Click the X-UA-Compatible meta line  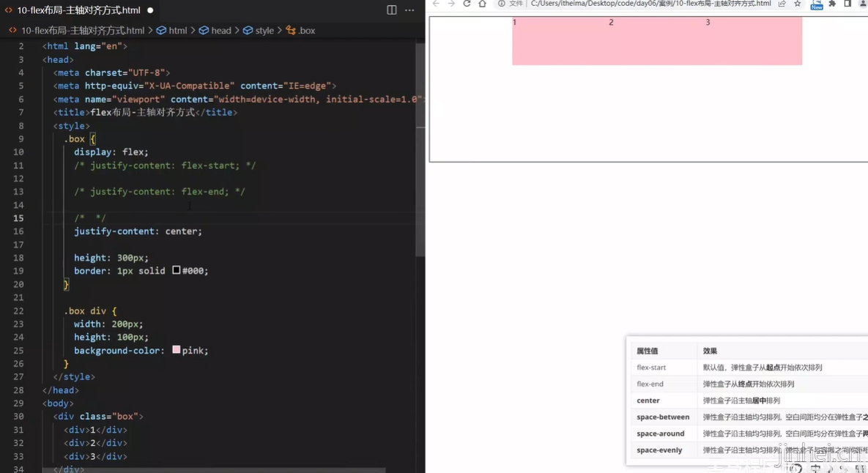pos(195,86)
